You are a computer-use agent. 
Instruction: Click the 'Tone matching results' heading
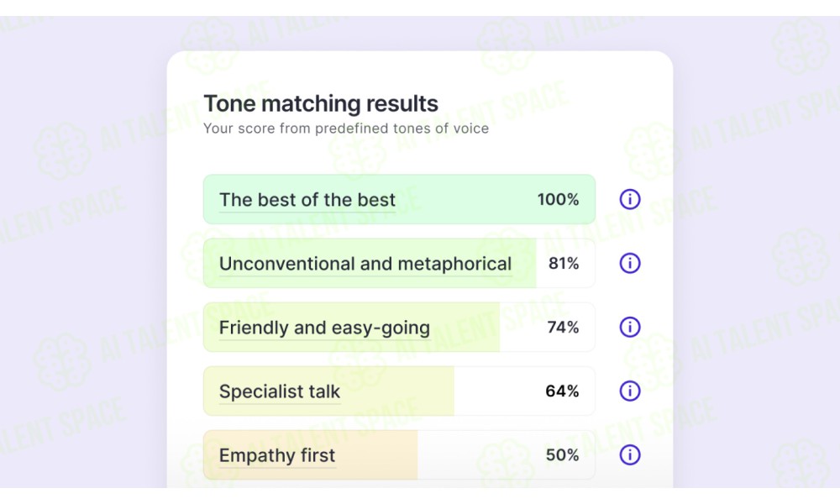[321, 103]
